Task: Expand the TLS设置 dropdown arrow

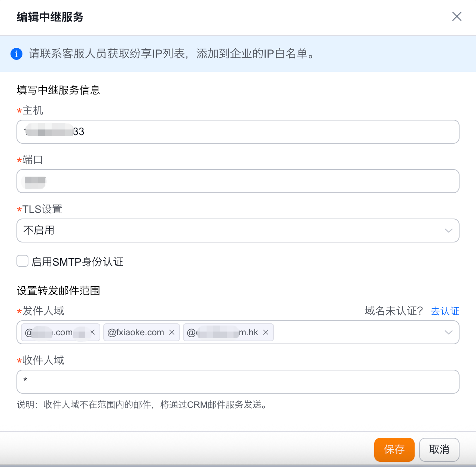Action: 448,231
